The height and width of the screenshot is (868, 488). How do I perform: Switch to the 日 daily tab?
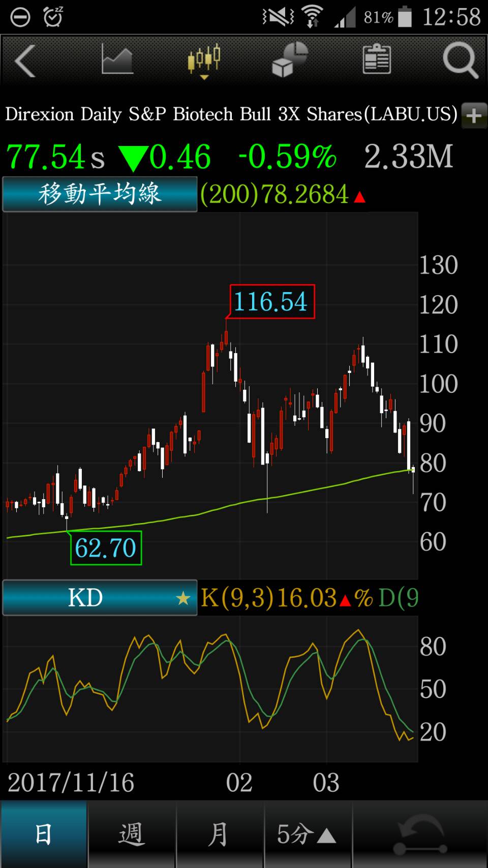44,834
